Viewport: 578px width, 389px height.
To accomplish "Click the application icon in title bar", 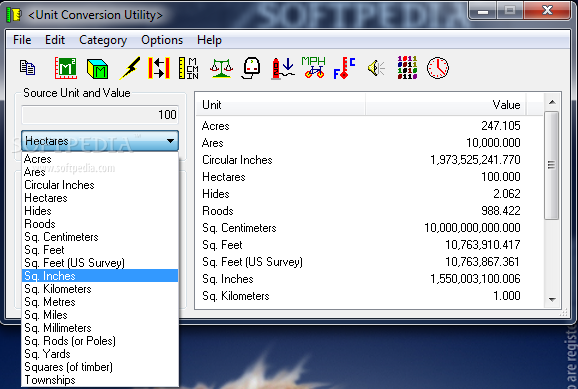I will click(14, 15).
